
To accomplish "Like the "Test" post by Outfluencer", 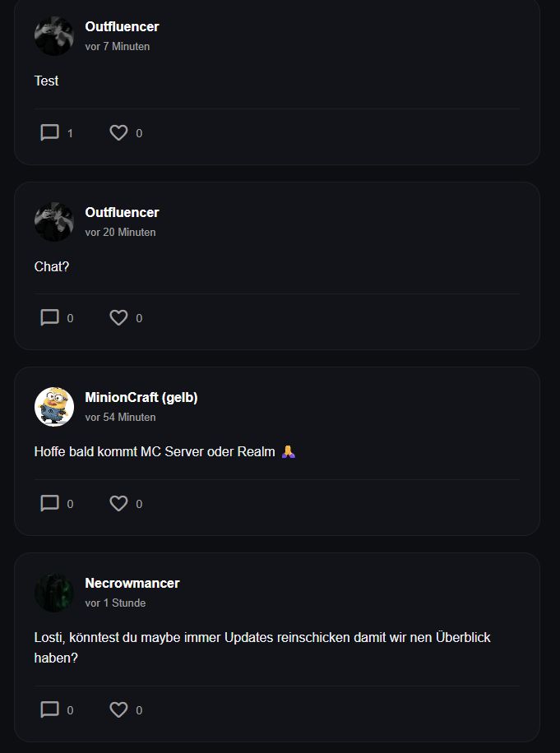I will click(x=119, y=132).
